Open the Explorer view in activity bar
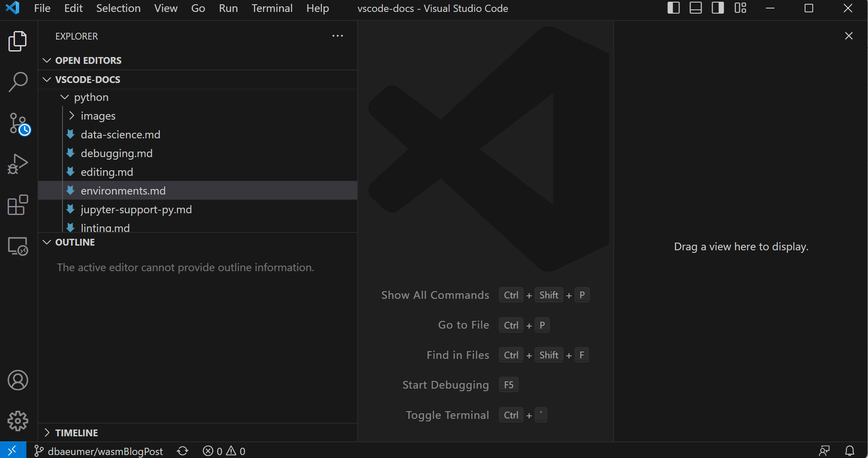868x458 pixels. [x=18, y=41]
